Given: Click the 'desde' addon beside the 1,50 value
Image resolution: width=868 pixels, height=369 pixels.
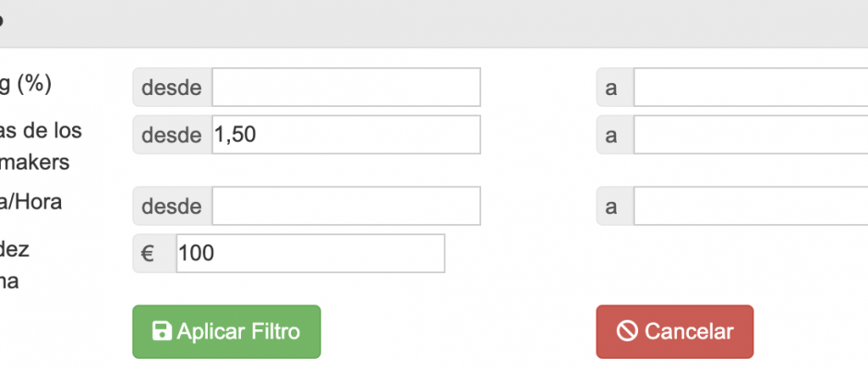Looking at the screenshot, I should pos(172,135).
